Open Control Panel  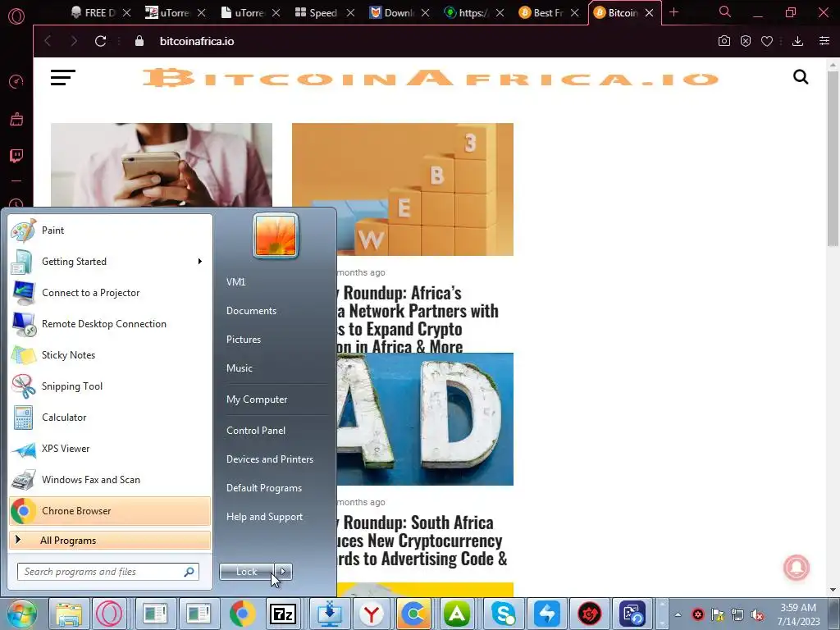click(256, 430)
